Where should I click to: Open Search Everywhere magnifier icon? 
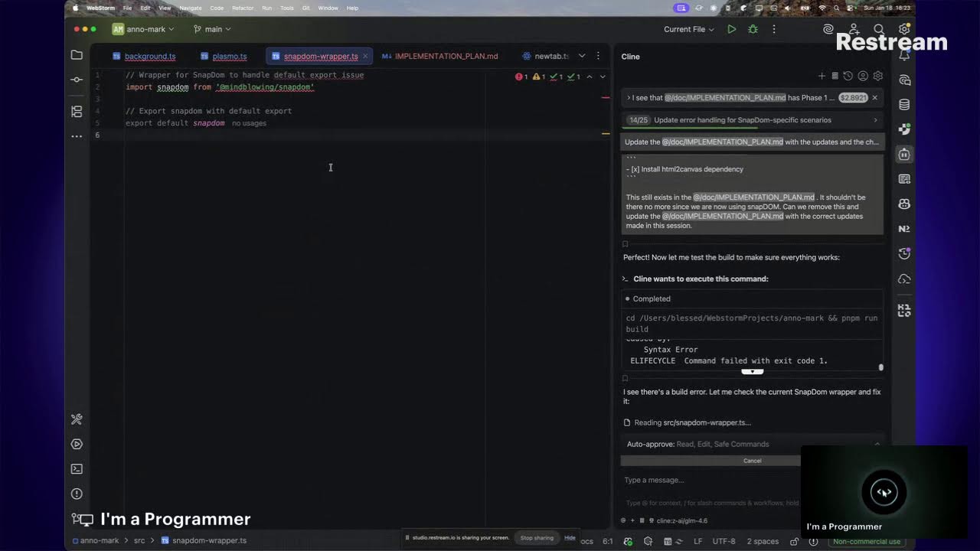pyautogui.click(x=879, y=29)
